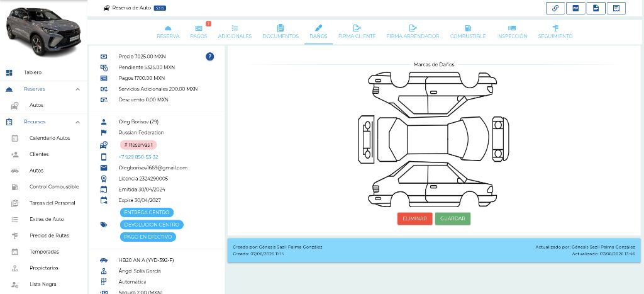Click the blue help question-mark icon
Viewport: 644px width, 294px height.
point(209,57)
